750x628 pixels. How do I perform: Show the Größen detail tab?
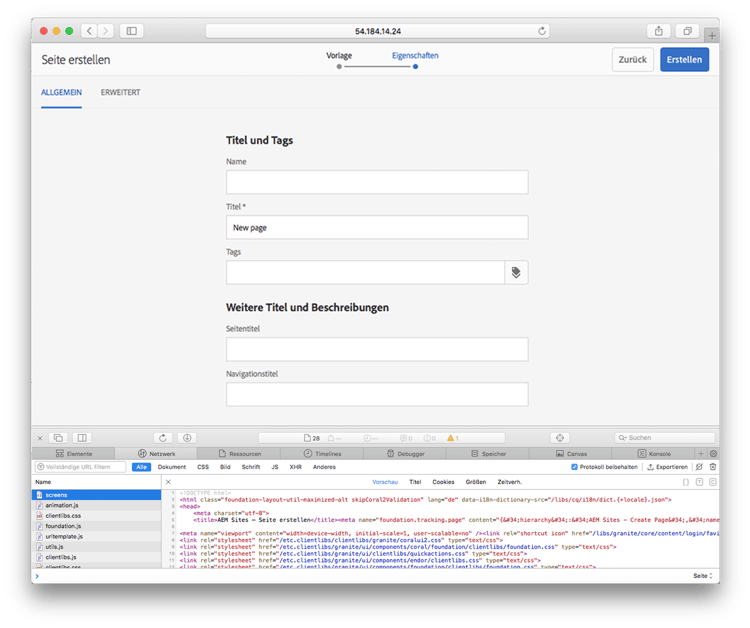pos(476,482)
